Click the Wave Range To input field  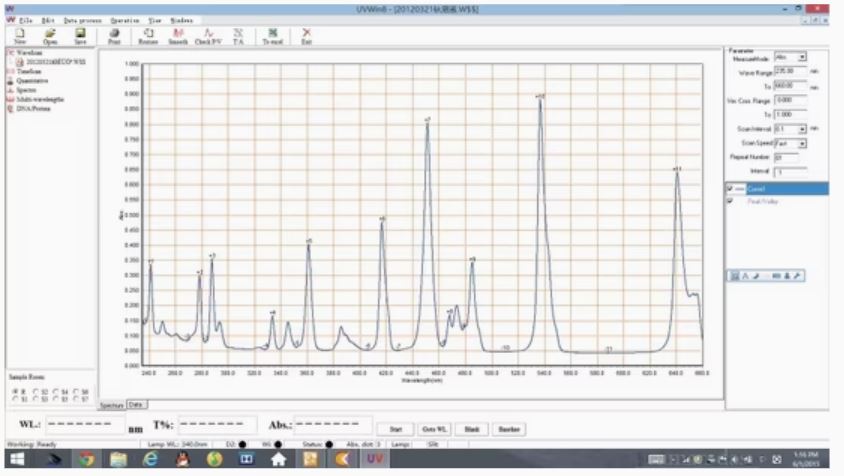791,86
